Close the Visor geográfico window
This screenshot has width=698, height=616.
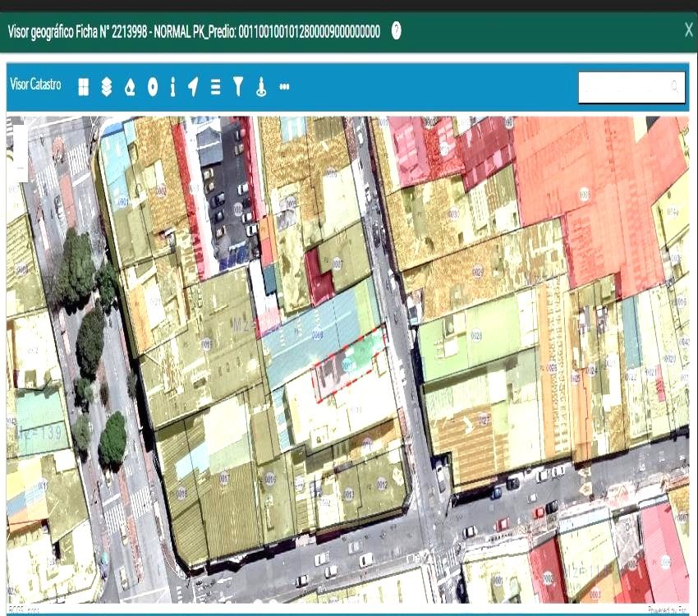pos(688,30)
